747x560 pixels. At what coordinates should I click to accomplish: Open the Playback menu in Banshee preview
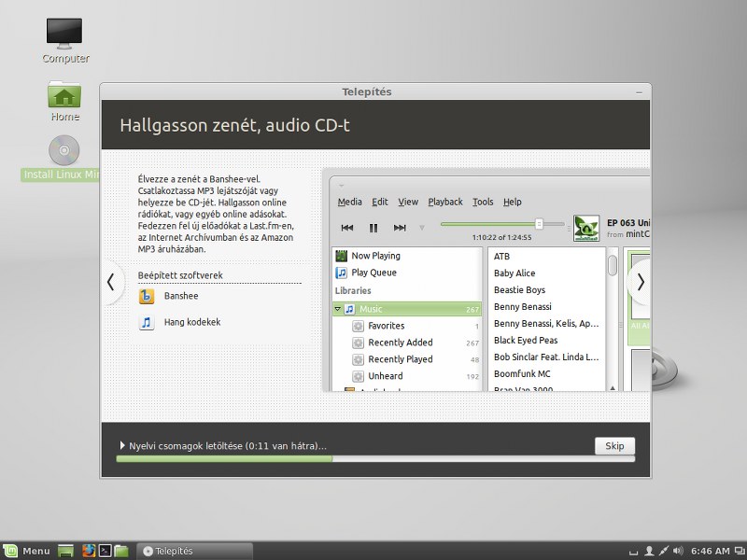(x=445, y=202)
